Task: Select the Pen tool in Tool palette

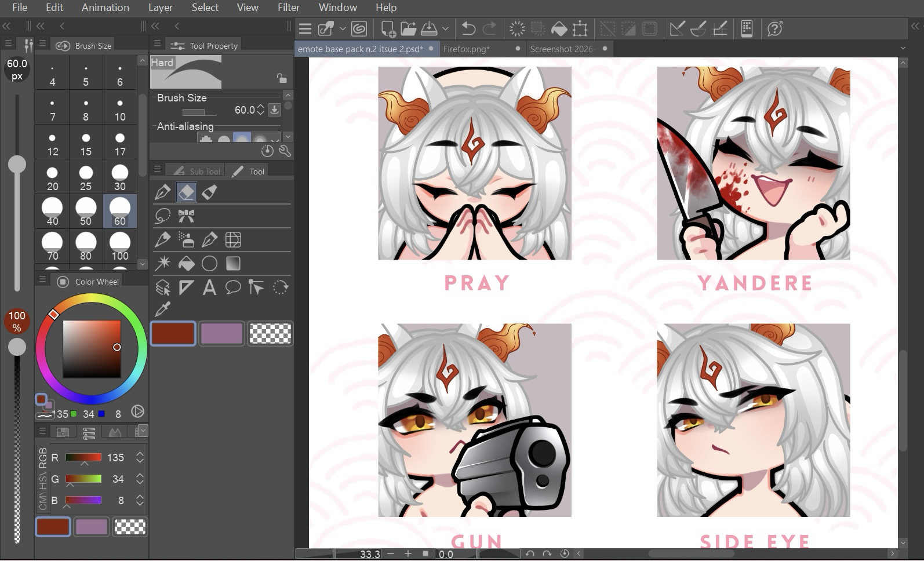Action: pyautogui.click(x=163, y=192)
